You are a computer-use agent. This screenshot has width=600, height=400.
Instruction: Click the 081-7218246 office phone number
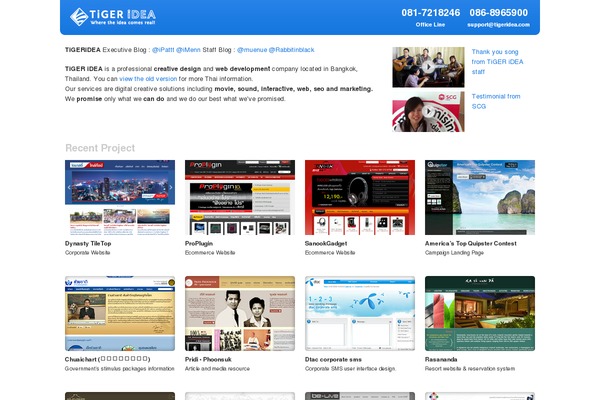(430, 13)
